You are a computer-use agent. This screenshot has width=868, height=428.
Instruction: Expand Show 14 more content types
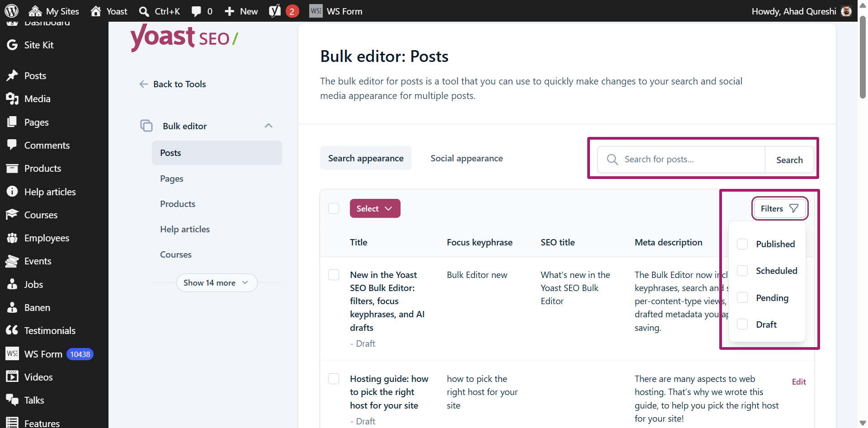217,283
